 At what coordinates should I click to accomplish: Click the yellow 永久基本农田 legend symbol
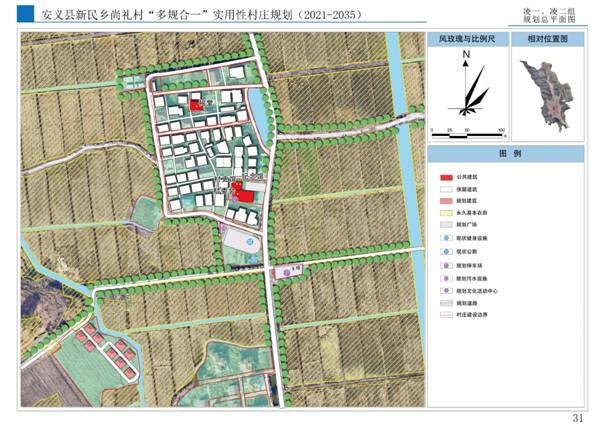(x=446, y=213)
